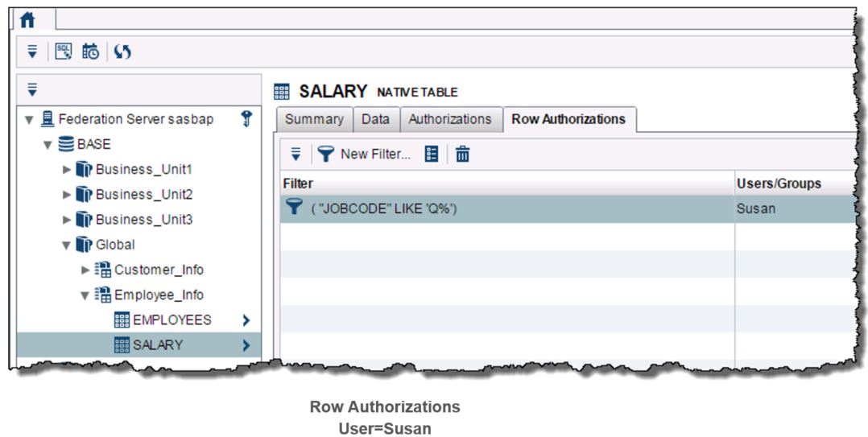Screen dimensions: 868x437
Task: Open Row Authorizations actions menu
Action: point(296,154)
